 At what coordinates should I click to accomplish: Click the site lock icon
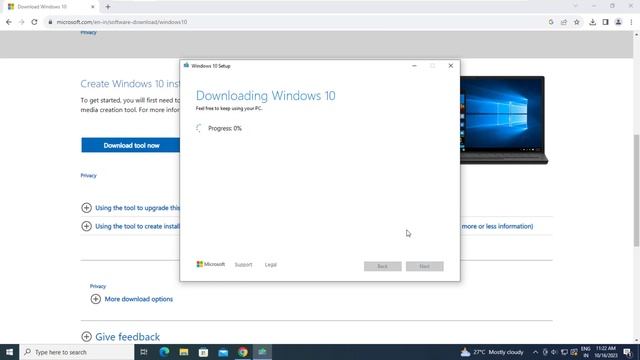point(50,22)
